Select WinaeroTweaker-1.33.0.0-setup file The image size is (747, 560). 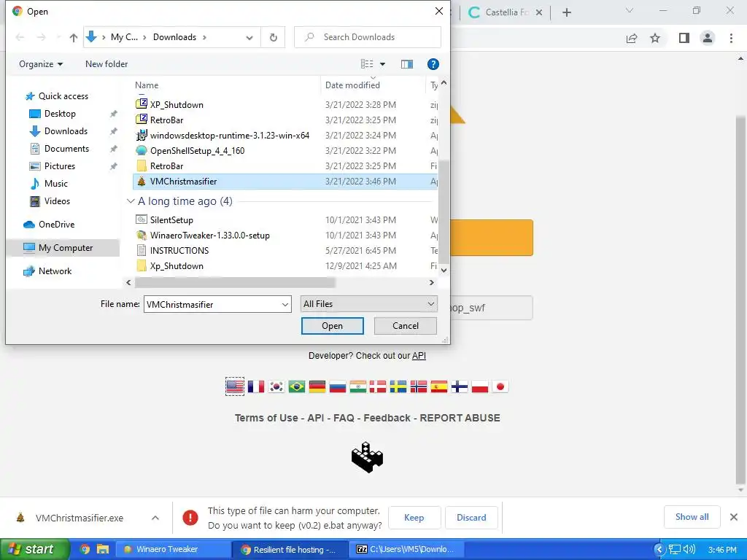209,236
